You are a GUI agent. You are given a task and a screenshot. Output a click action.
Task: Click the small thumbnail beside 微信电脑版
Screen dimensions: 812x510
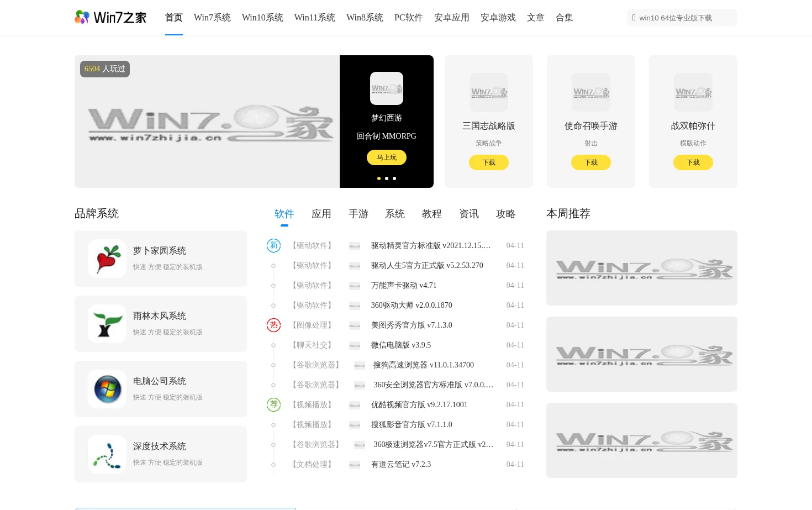point(355,345)
